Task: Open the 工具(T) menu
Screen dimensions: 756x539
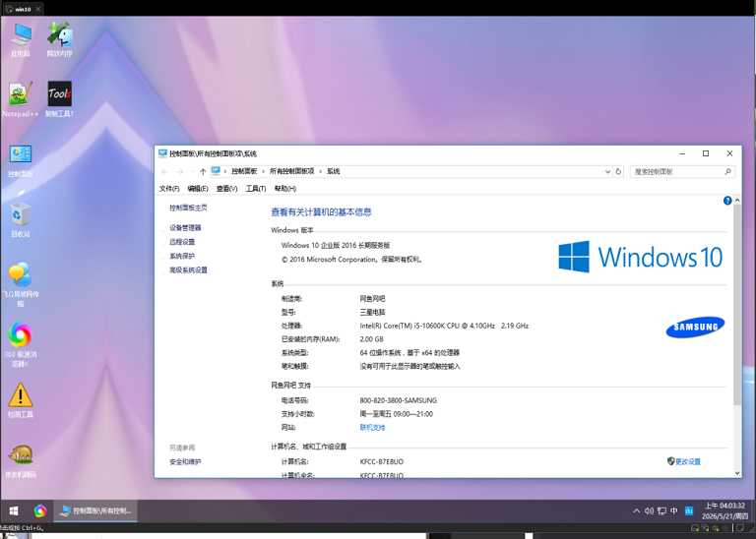Action: point(256,188)
